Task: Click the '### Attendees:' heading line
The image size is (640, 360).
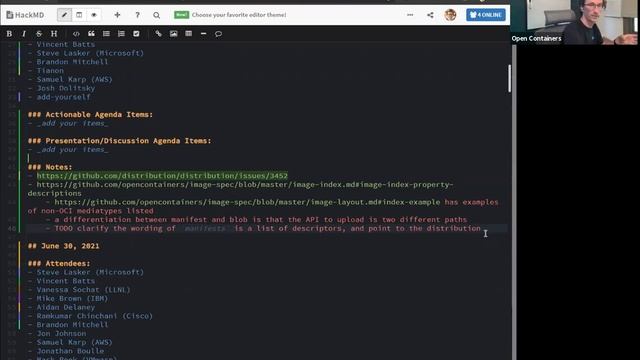Action: click(59, 264)
